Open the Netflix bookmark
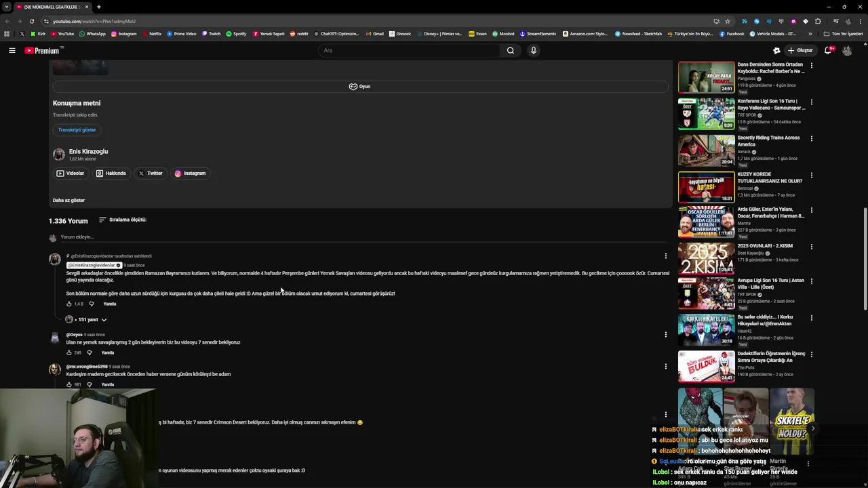 (x=151, y=34)
